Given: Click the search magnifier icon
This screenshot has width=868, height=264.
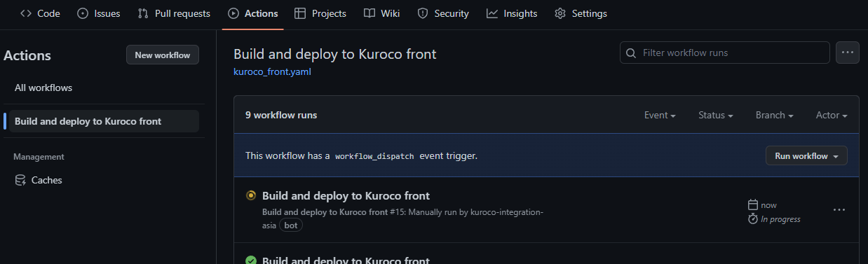Looking at the screenshot, I should (x=632, y=53).
